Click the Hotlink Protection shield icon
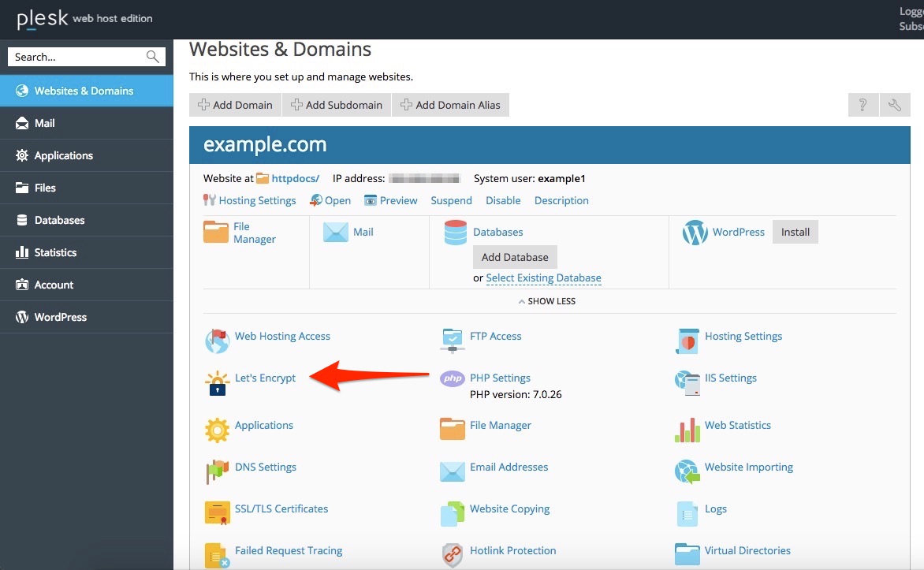The width and height of the screenshot is (924, 570). pos(452,555)
